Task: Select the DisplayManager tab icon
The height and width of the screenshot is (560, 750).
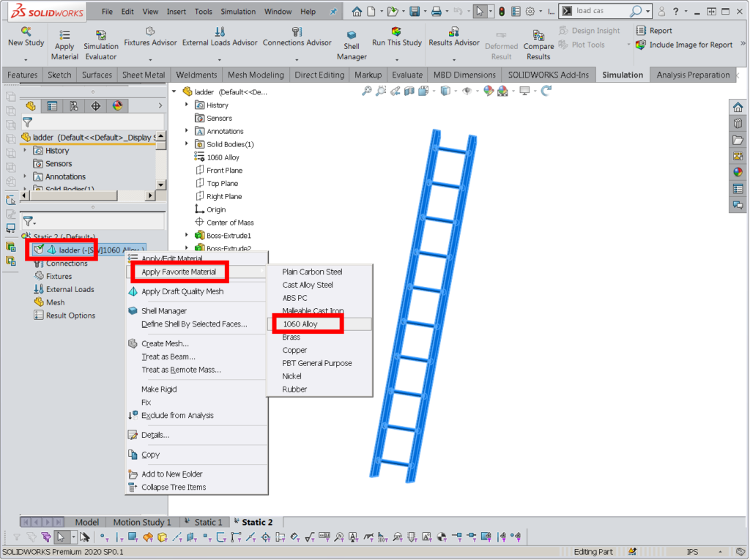Action: point(117,106)
